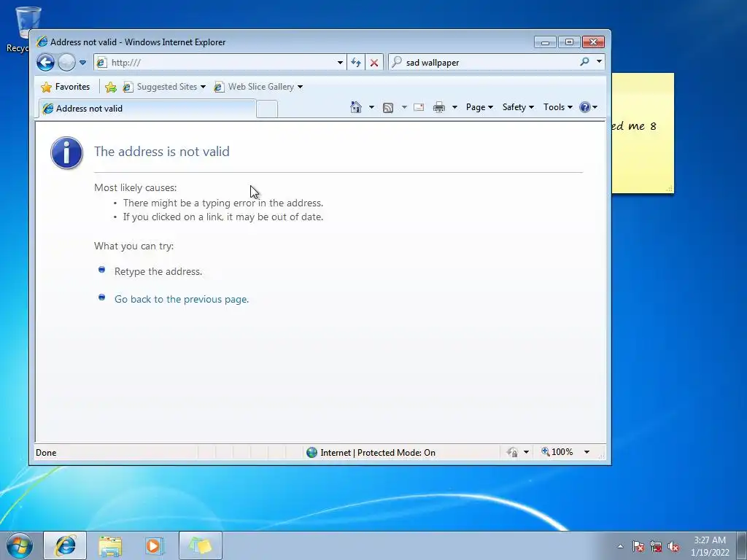The image size is (747, 560).
Task: Click the blue information icon on page
Action: point(66,153)
